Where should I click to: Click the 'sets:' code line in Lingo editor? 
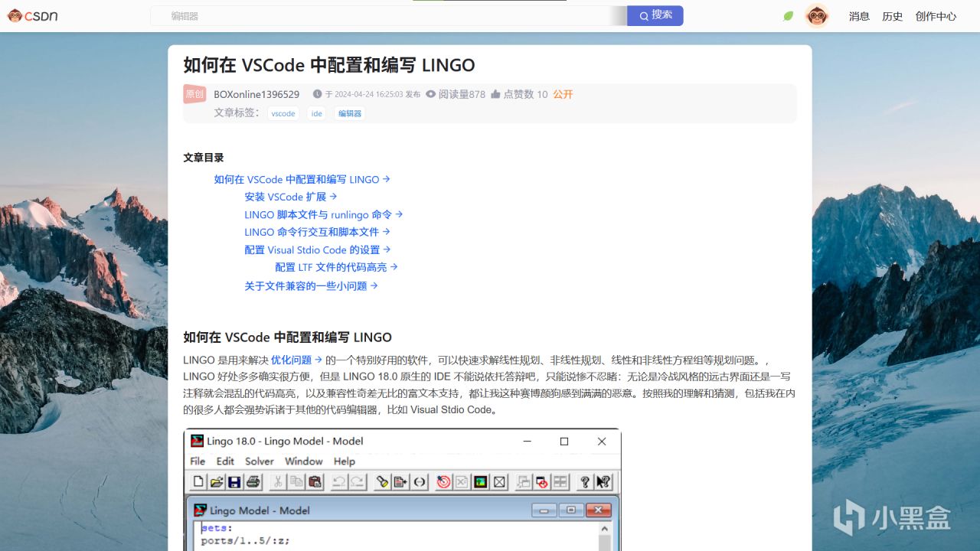(217, 528)
